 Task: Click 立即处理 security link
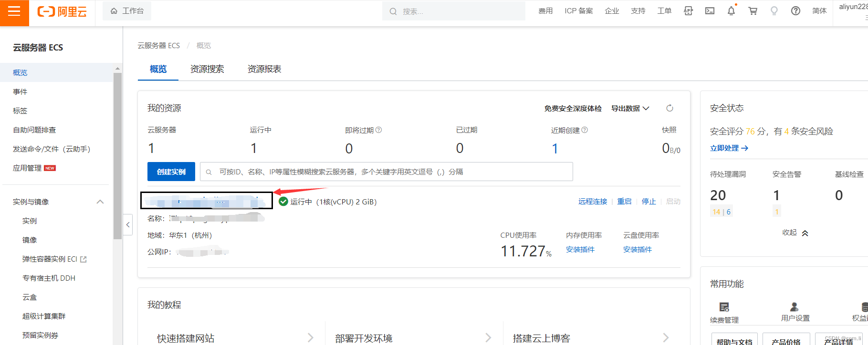point(729,148)
